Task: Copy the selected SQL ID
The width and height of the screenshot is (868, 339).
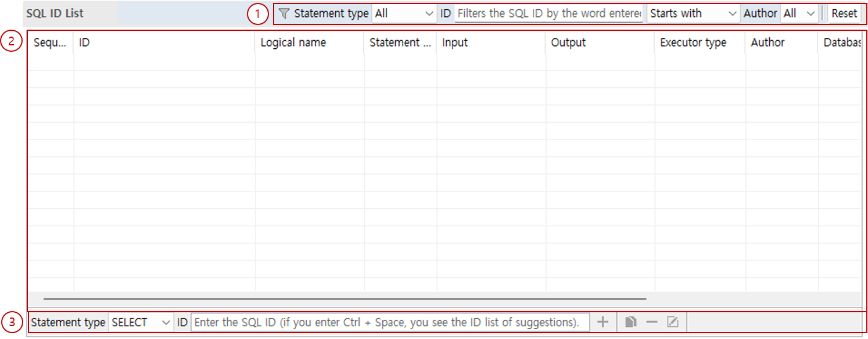Action: coord(630,322)
